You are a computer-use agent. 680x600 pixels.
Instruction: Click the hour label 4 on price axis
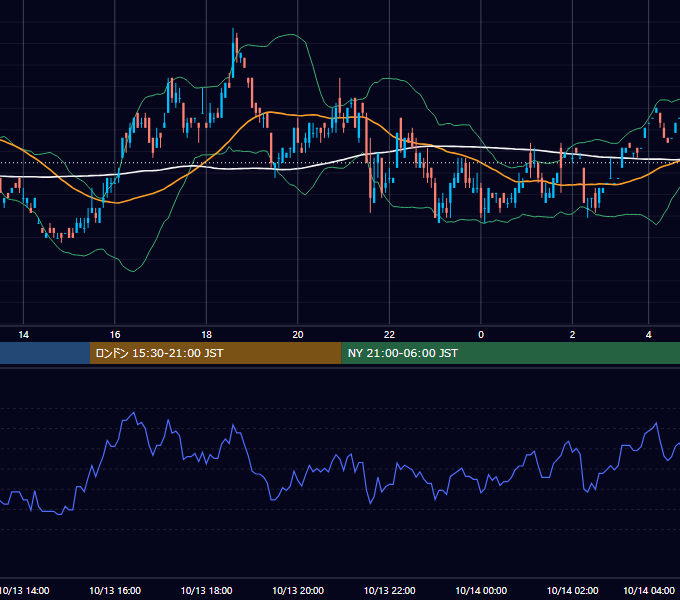(648, 335)
